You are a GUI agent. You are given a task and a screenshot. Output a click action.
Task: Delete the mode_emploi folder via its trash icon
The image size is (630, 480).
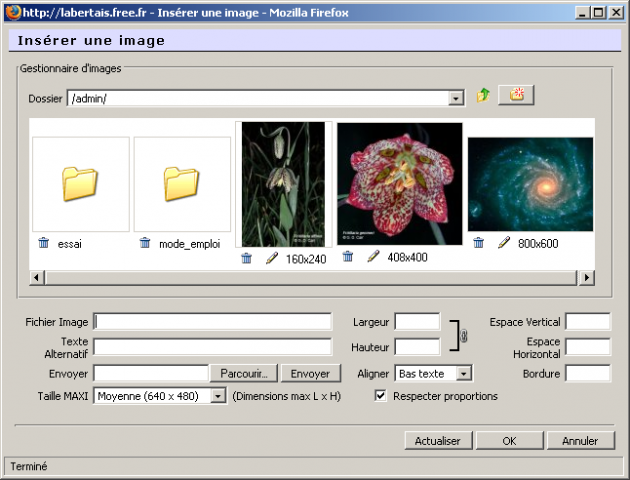point(145,243)
